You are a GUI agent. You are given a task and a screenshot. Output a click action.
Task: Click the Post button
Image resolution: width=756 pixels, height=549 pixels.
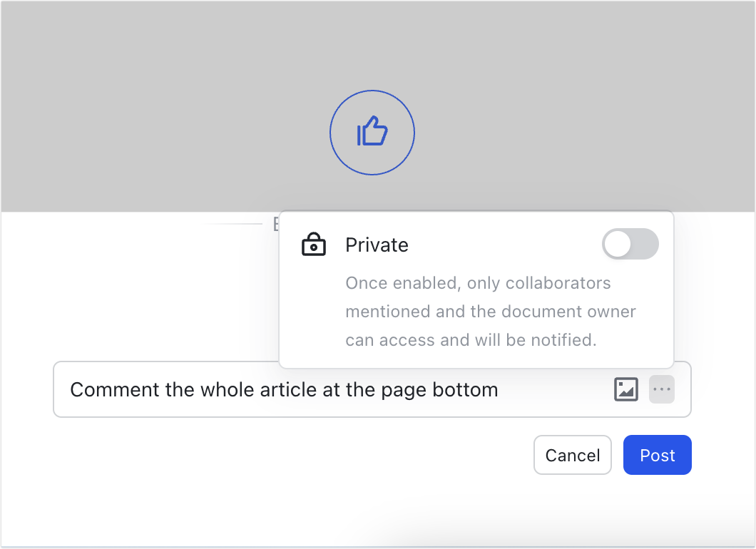[657, 455]
